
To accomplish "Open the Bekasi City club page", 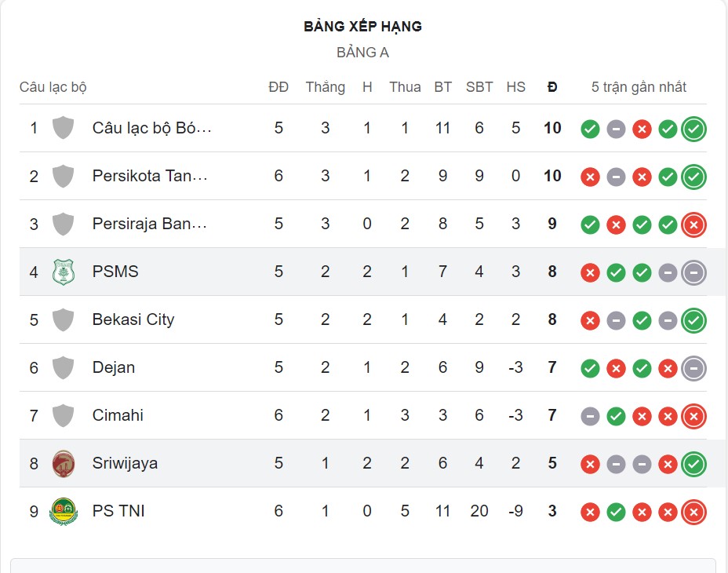I will [x=133, y=319].
